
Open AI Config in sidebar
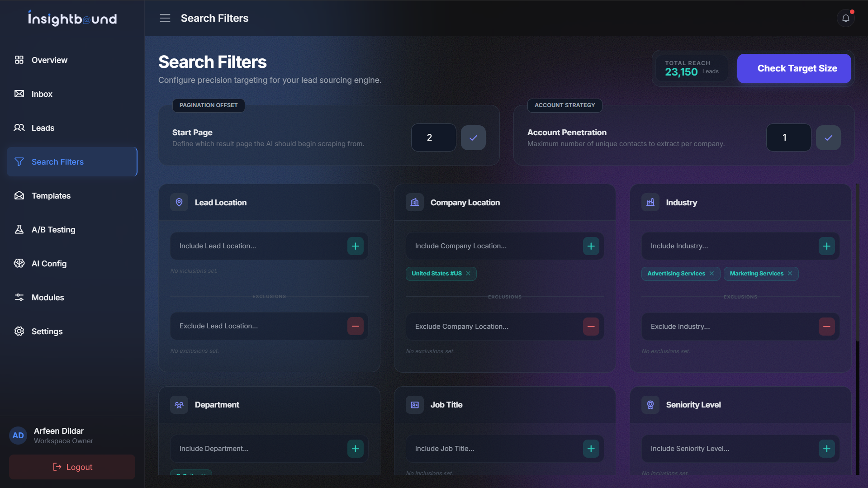coord(72,264)
